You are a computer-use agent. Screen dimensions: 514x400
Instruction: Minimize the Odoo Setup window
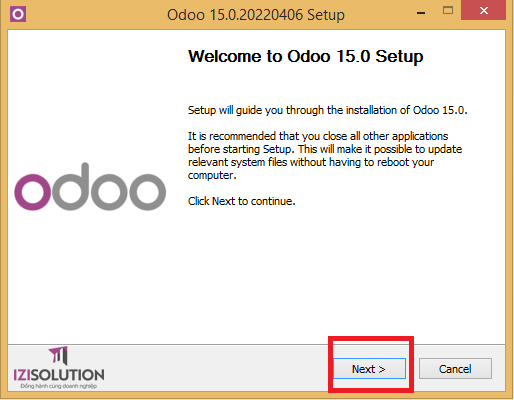pyautogui.click(x=421, y=13)
